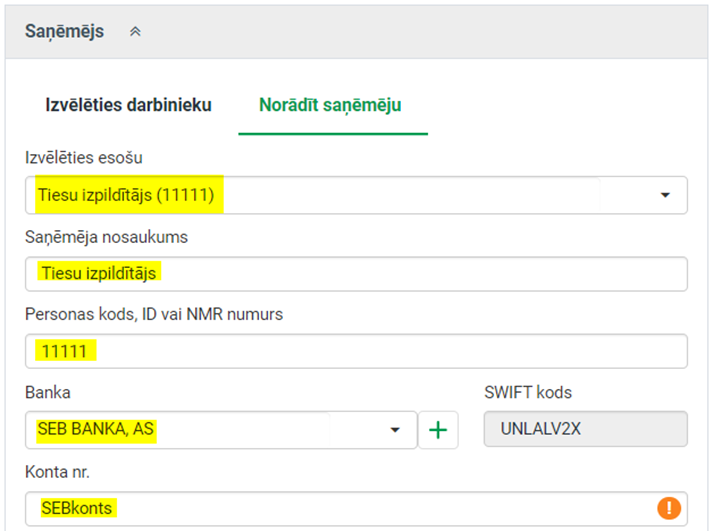
Task: Select the Tiesu izpildītājs (11111) combo box
Action: click(356, 195)
